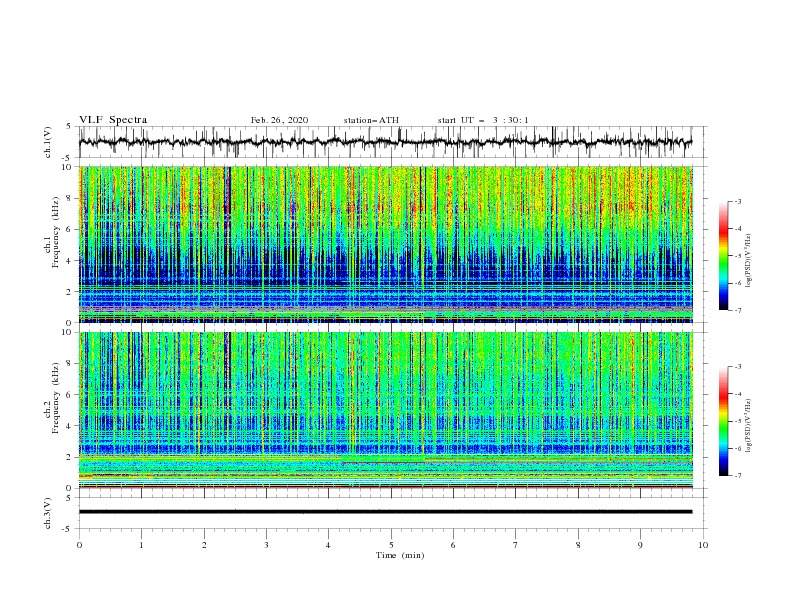792x612 pixels.
Task: Click time axis tick label "10" at bottom right
Action: point(703,545)
